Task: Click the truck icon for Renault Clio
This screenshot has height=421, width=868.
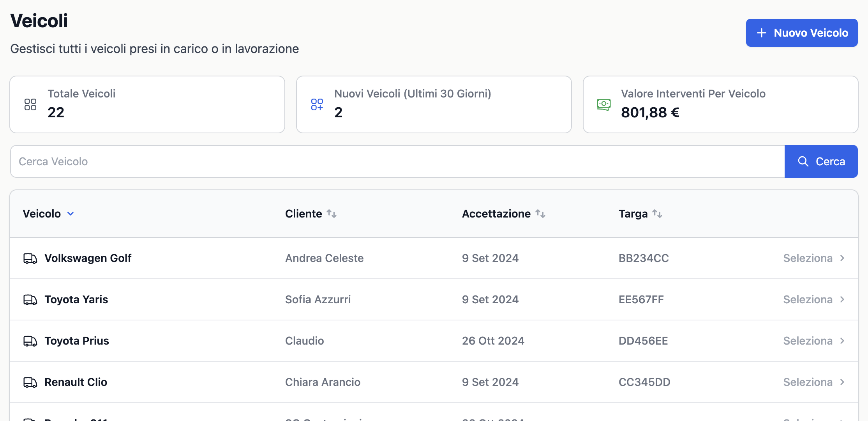Action: pyautogui.click(x=30, y=382)
